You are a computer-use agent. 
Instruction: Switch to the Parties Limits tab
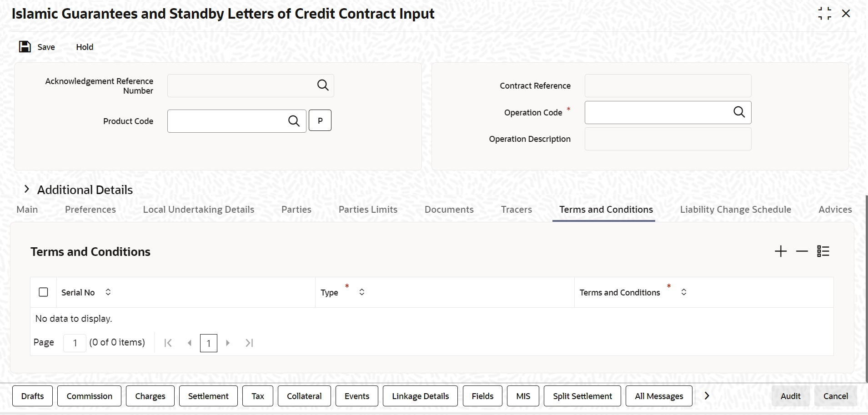pos(368,210)
